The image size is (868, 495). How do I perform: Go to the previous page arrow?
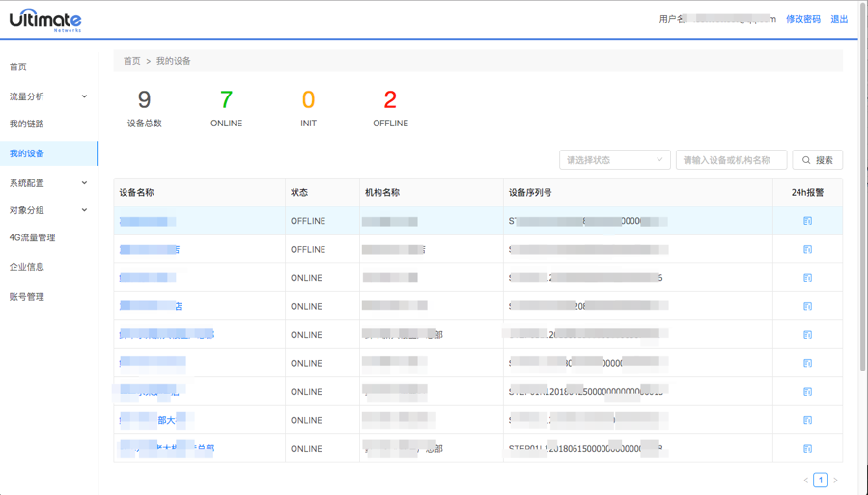806,480
